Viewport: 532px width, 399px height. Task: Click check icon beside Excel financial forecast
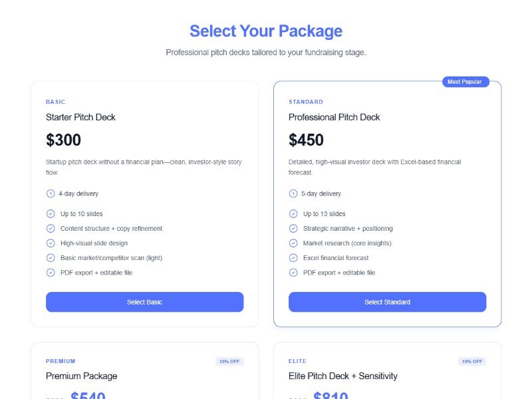293,257
